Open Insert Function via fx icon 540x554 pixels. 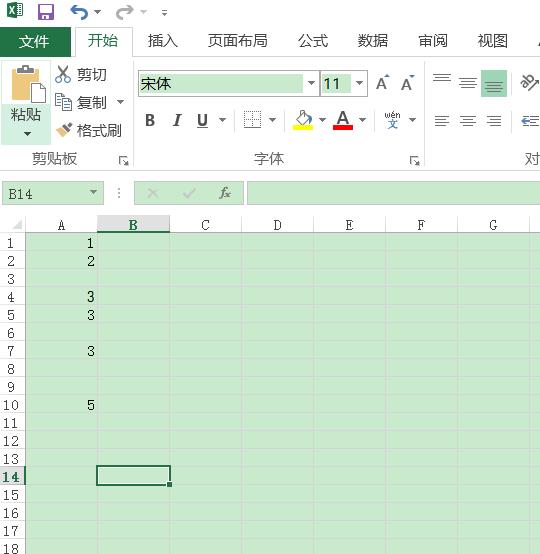(225, 193)
